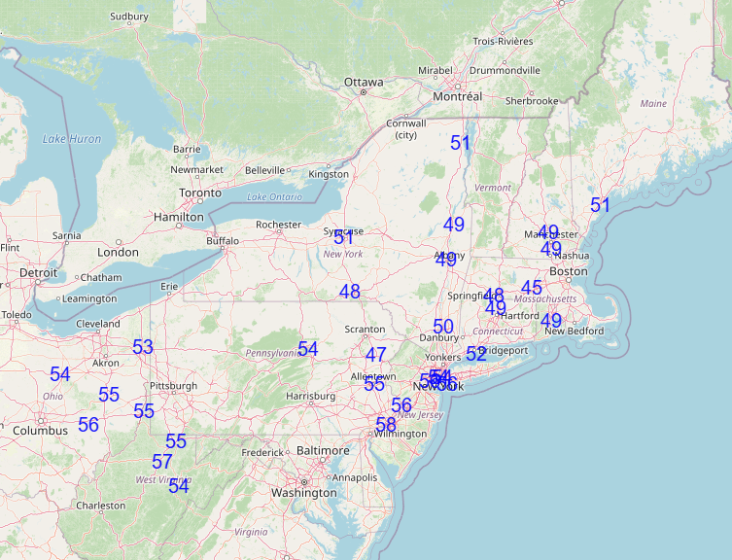
Task: Select the Washington city label
Action: tap(303, 493)
